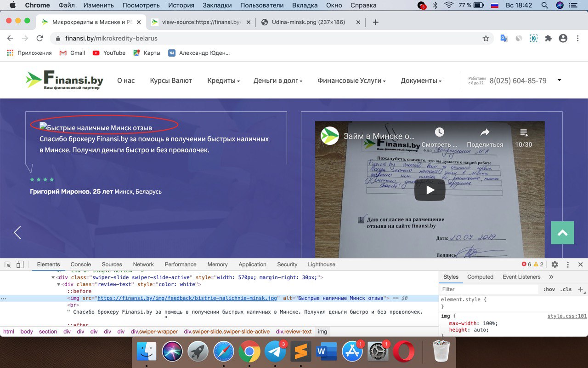
Task: Open the О нас page link
Action: (126, 80)
